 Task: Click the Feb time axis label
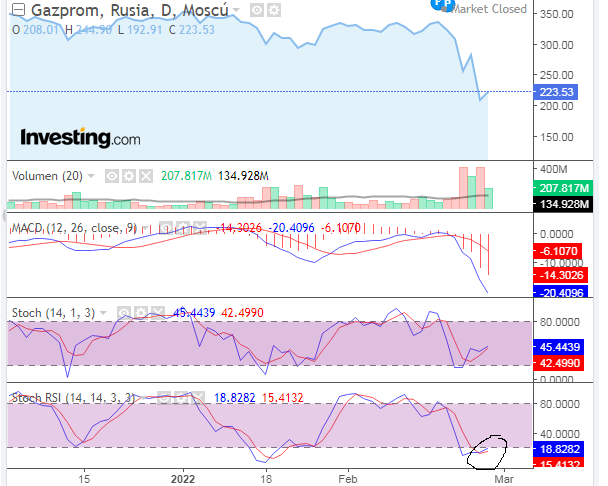tap(347, 479)
